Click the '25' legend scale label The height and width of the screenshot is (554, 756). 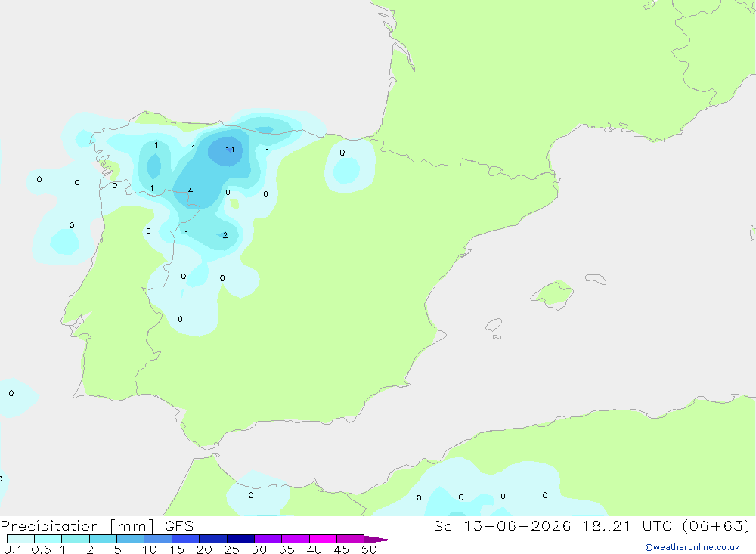(232, 549)
